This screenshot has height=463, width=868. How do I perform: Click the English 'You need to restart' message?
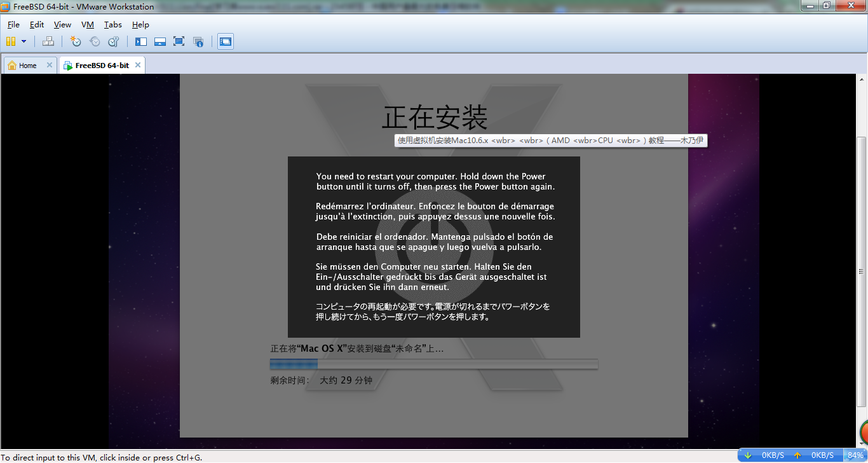point(436,181)
